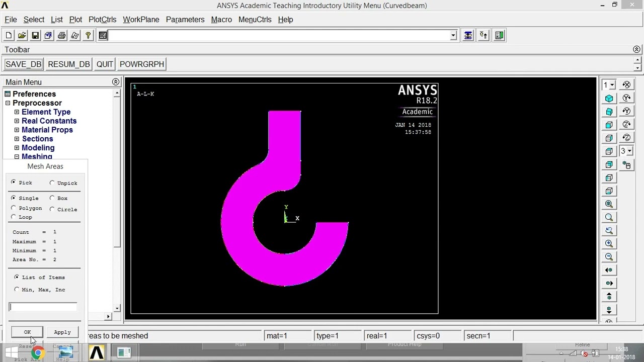The image size is (644, 362).
Task: Click the Save Analysis disk icon
Action: 35,35
